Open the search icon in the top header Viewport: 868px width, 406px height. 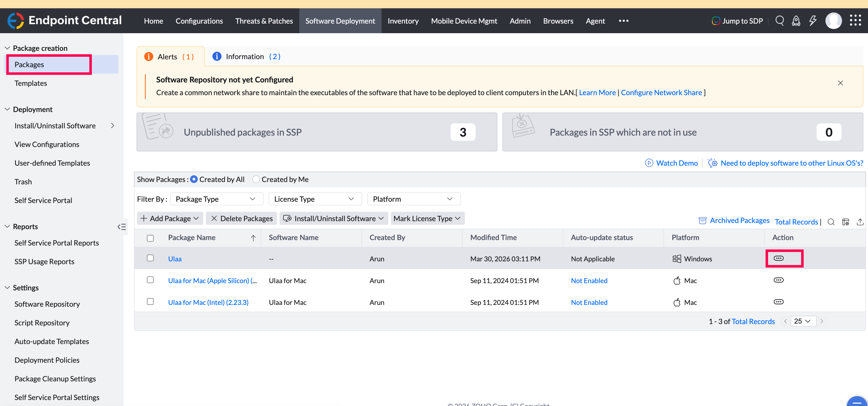pyautogui.click(x=779, y=21)
